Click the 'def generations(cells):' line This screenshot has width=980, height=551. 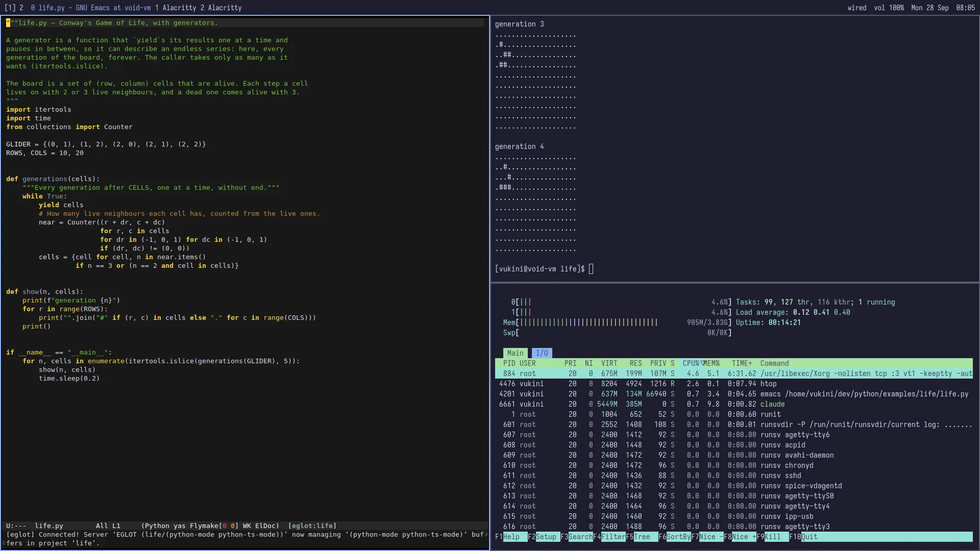pyautogui.click(x=53, y=179)
